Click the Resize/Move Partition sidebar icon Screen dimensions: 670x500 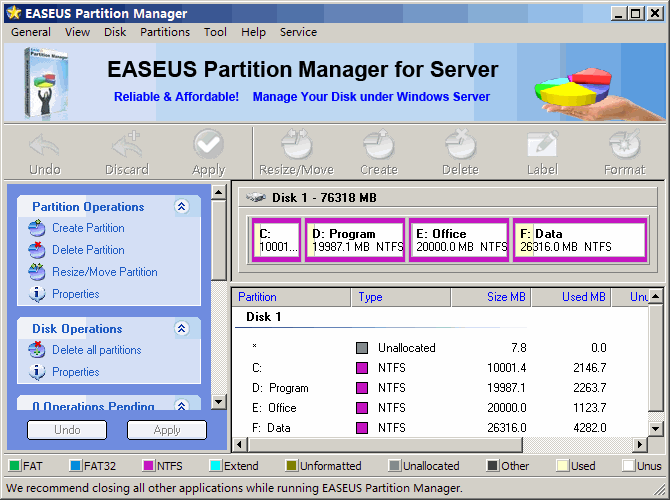click(37, 272)
